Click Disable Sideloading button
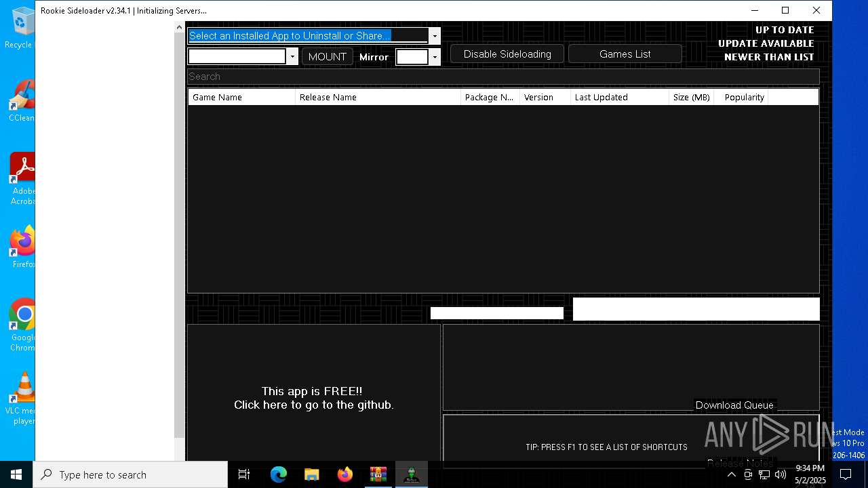This screenshot has width=868, height=488. click(507, 54)
